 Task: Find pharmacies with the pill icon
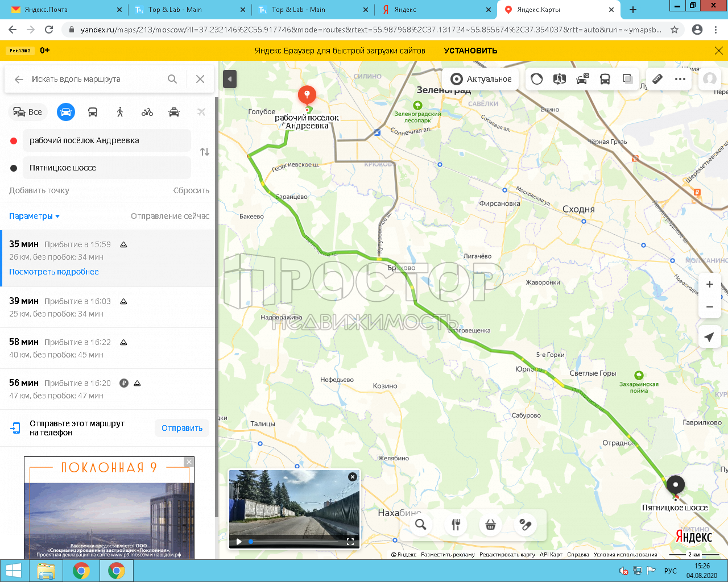pos(526,525)
